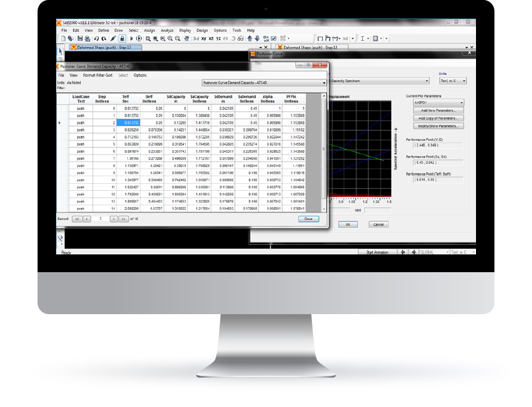The height and width of the screenshot is (407, 532).
Task: Click Start Animation button
Action: [x=377, y=252]
